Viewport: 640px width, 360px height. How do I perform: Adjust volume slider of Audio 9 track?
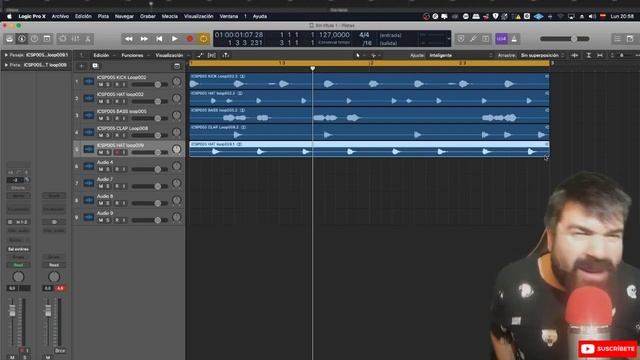[x=150, y=220]
